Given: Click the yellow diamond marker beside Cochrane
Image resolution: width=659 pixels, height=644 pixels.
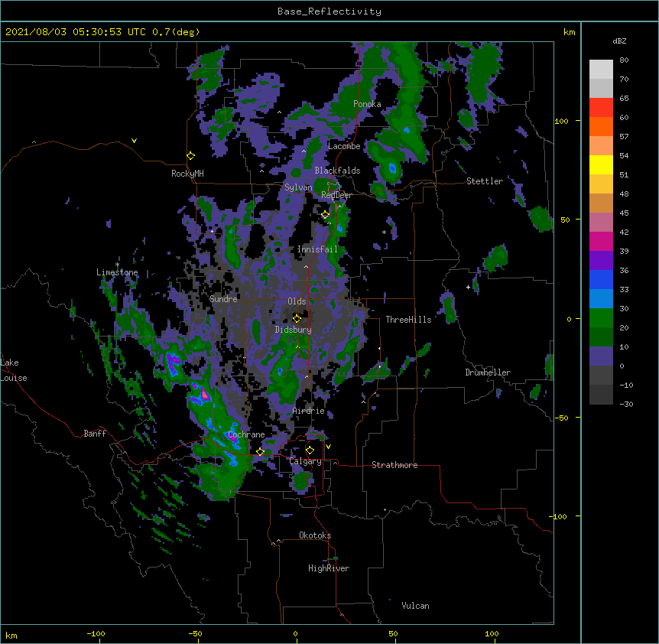Looking at the screenshot, I should [260, 451].
